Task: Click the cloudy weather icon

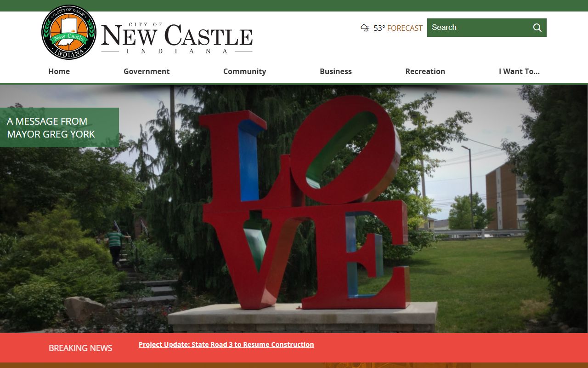Action: pos(365,28)
